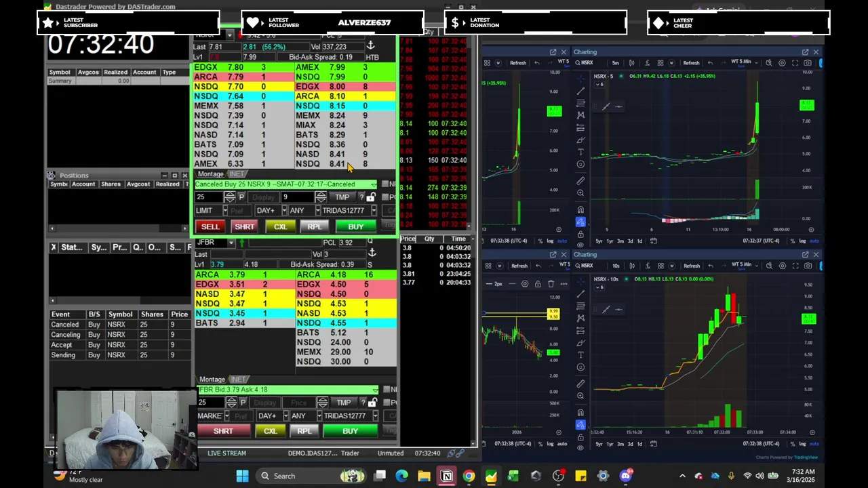The width and height of the screenshot is (868, 488).
Task: Click RPL button in JFBR montage
Action: coord(304,431)
